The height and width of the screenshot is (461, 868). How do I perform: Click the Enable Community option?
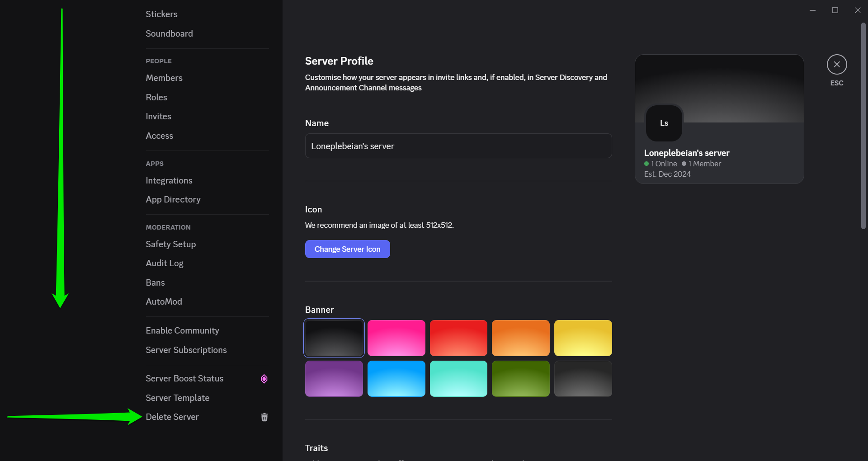182,330
